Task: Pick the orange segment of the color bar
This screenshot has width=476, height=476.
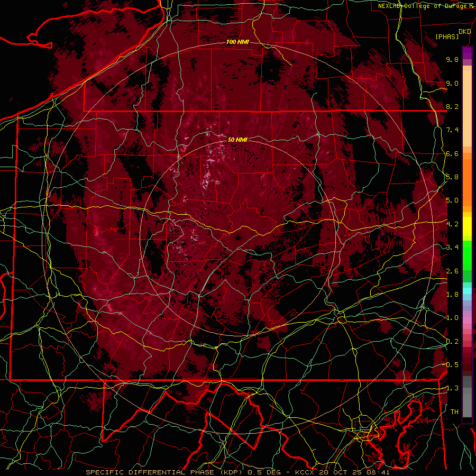Action: pyautogui.click(x=467, y=182)
